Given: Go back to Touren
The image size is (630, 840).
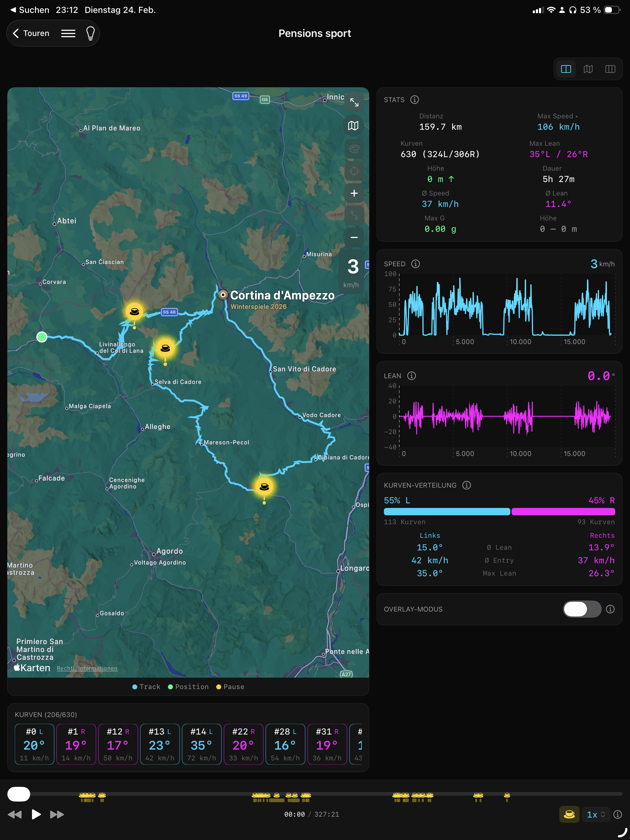Looking at the screenshot, I should [x=31, y=34].
